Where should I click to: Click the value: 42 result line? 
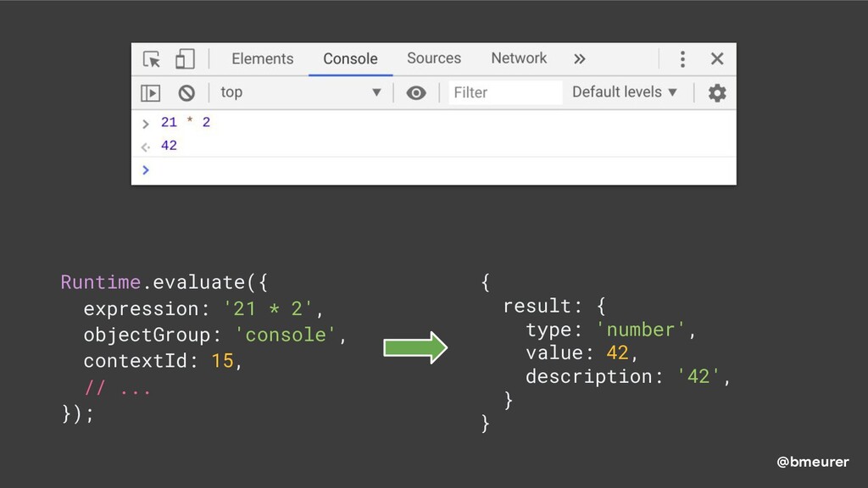[x=581, y=353]
